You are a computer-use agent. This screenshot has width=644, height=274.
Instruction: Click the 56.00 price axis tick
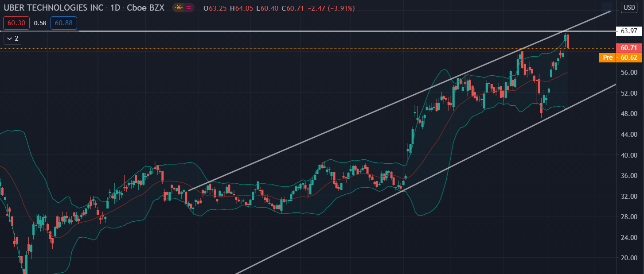(629, 73)
